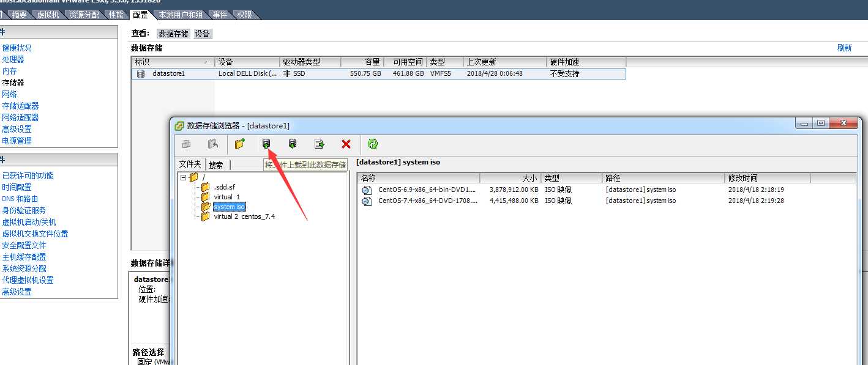Click the upload files to datastore icon

coord(266,144)
